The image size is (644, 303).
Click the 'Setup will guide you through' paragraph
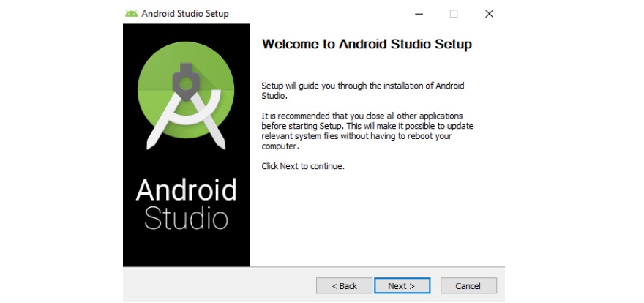tap(363, 91)
